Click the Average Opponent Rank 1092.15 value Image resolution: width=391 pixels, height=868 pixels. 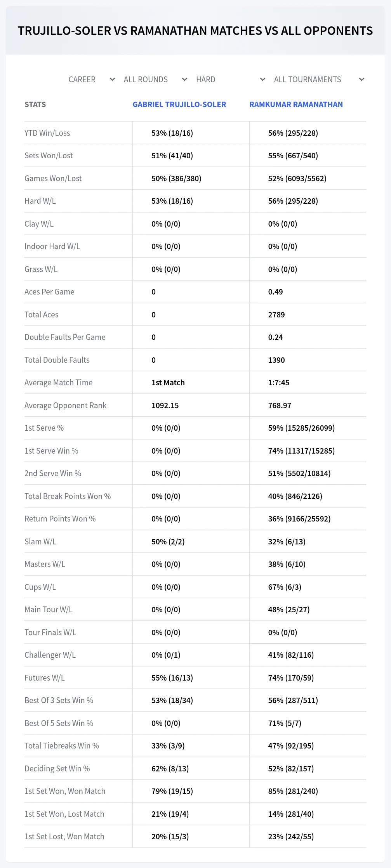pyautogui.click(x=165, y=405)
